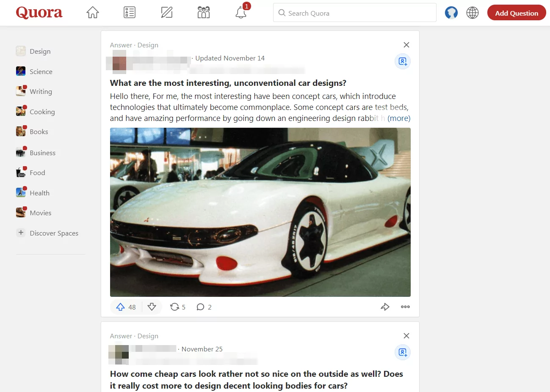This screenshot has height=392, width=550.
Task: Open the Spaces icon
Action: click(x=203, y=13)
